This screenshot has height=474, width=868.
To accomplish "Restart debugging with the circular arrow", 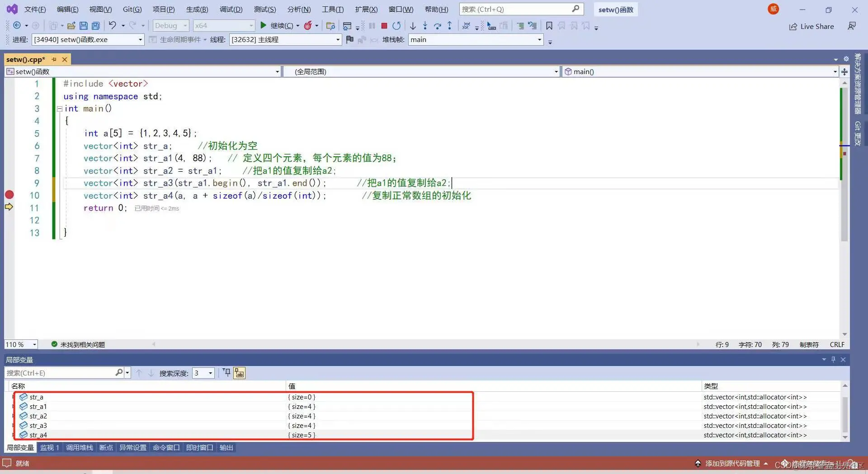I will [x=396, y=26].
